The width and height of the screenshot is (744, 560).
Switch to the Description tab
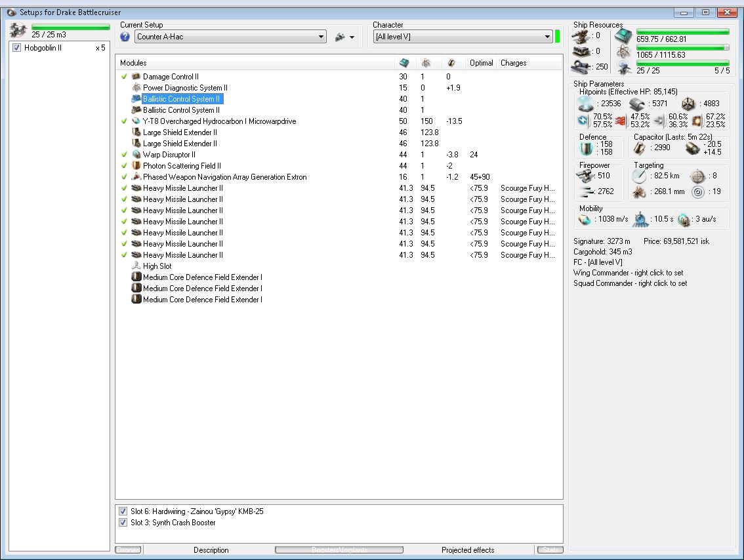pyautogui.click(x=211, y=550)
